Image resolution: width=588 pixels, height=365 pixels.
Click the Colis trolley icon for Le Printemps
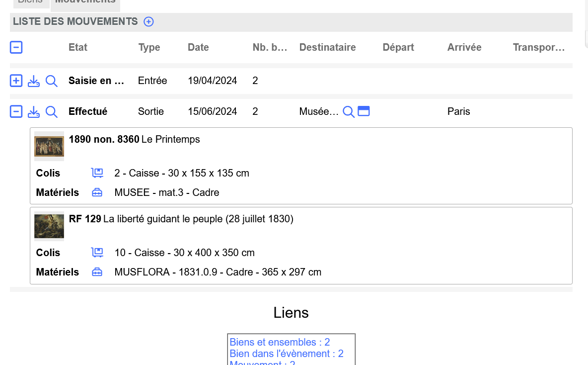(x=97, y=173)
